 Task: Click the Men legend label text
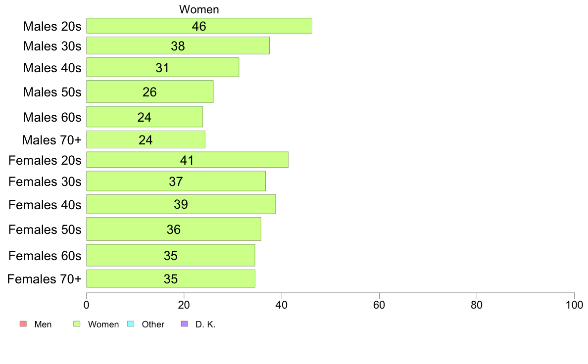pyautogui.click(x=43, y=324)
